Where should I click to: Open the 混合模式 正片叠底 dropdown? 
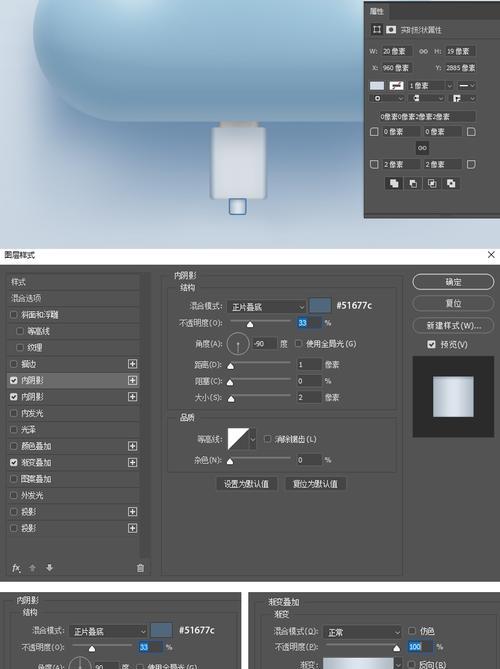(267, 306)
